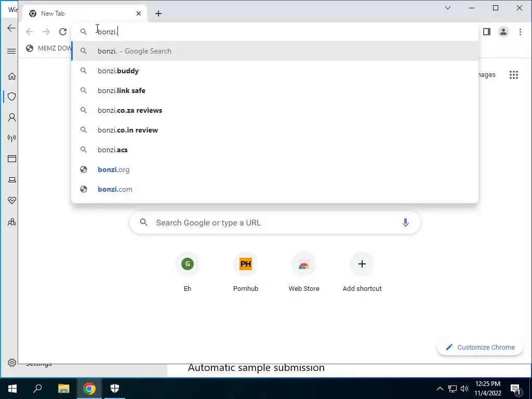Open App & browser control icon
Viewport: 532px width, 399px height.
pyautogui.click(x=12, y=159)
